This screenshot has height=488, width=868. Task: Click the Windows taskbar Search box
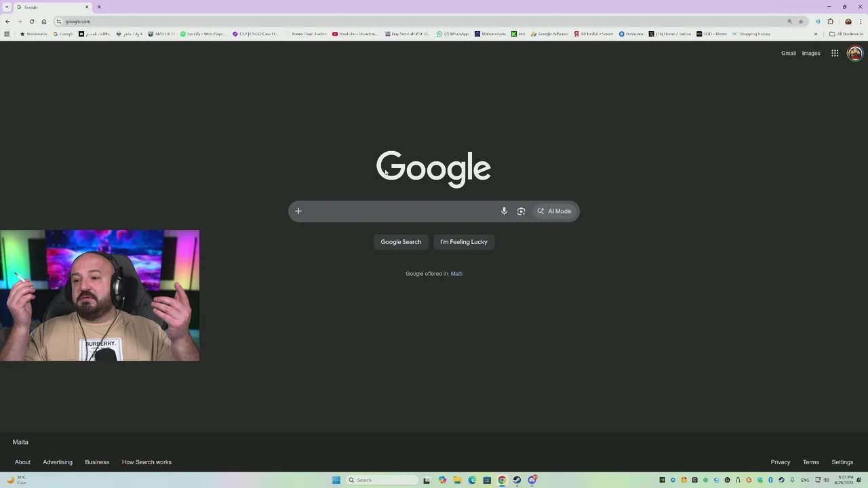tap(382, 480)
